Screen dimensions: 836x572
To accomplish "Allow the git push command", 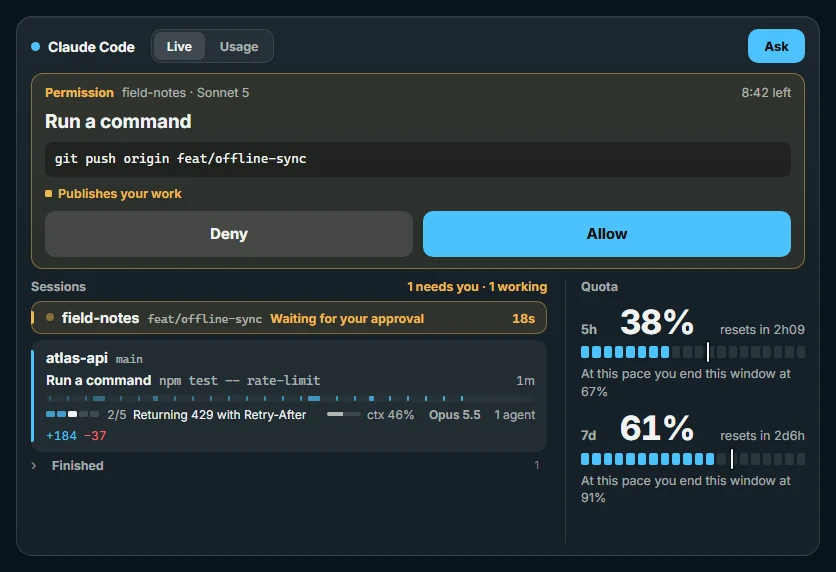I will [607, 233].
